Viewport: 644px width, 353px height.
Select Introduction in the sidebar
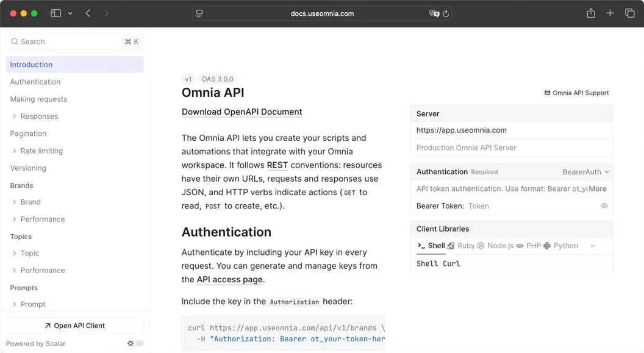click(75, 65)
